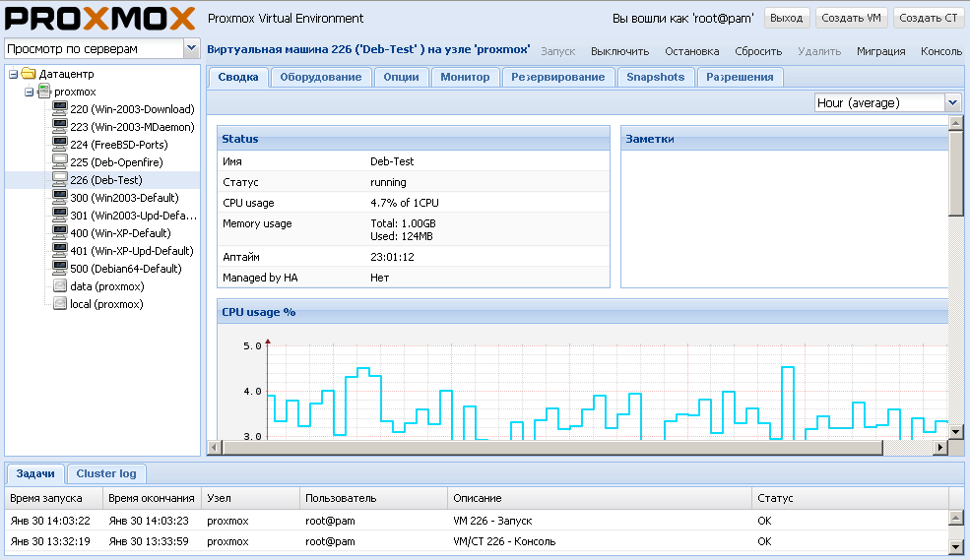
Task: Click monitor icon of VM 400 Win-XP-Default
Action: (60, 233)
